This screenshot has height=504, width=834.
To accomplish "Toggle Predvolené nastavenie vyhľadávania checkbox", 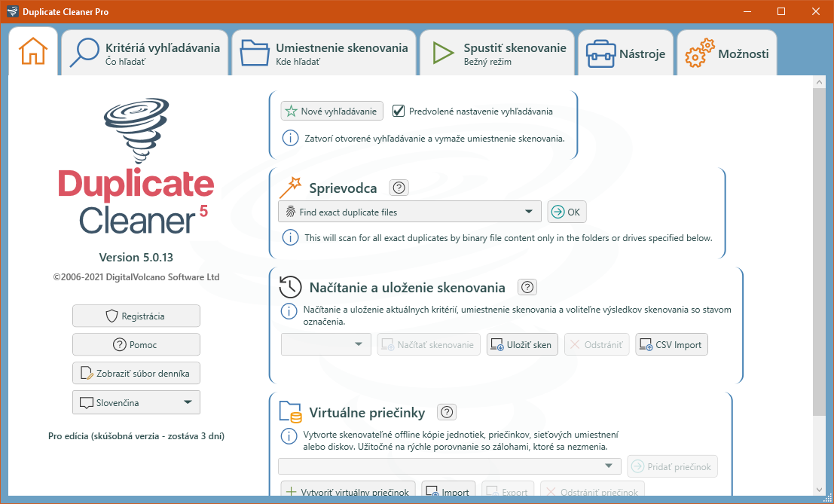I will tap(399, 111).
